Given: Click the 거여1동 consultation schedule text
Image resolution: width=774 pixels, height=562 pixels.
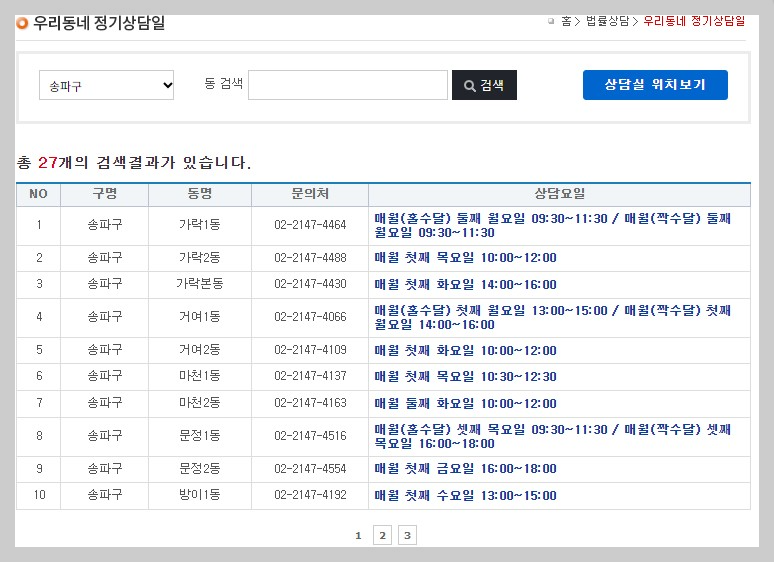Looking at the screenshot, I should (x=552, y=318).
